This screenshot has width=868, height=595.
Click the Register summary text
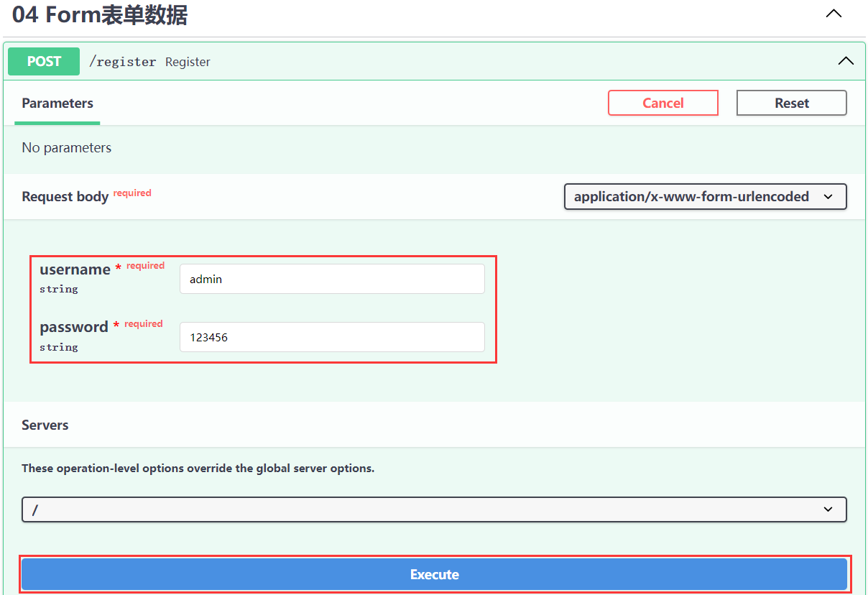pos(188,62)
